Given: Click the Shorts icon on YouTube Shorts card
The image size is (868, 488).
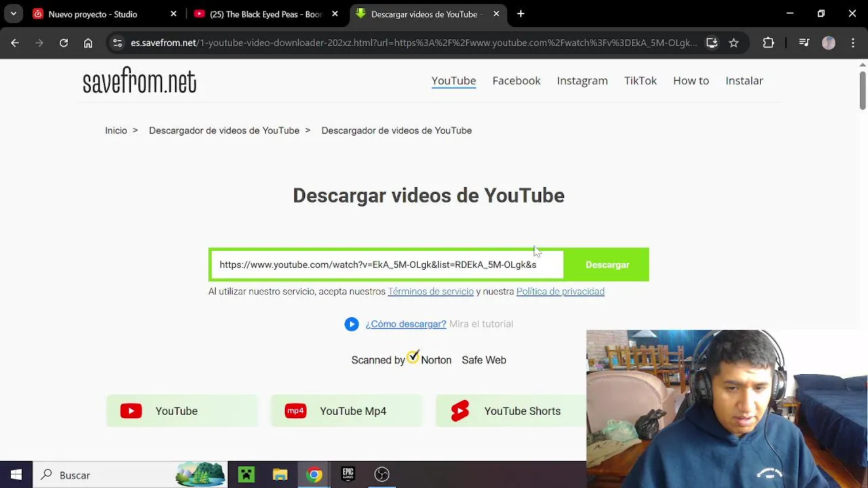Looking at the screenshot, I should [460, 411].
